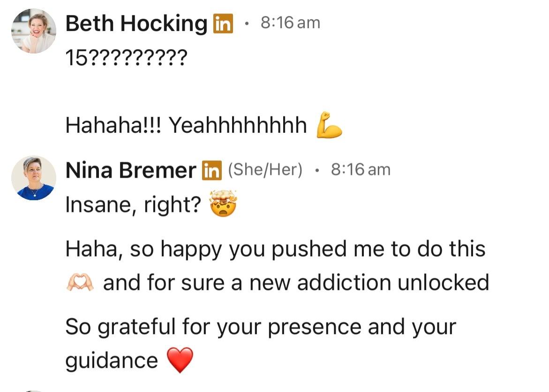Viewport: 549px width, 392px height.
Task: Click the red heart emoji after guidance
Action: pos(180,361)
